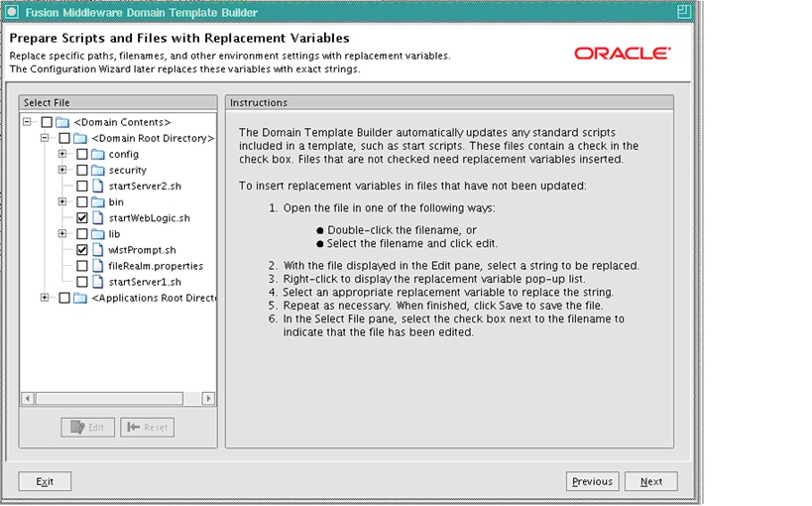This screenshot has height=506, width=812.
Task: Check the config folder checkbox
Action: (82, 155)
